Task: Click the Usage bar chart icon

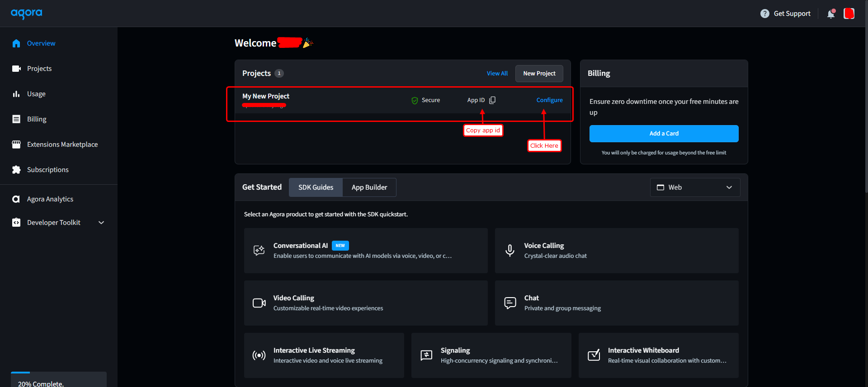Action: 16,94
